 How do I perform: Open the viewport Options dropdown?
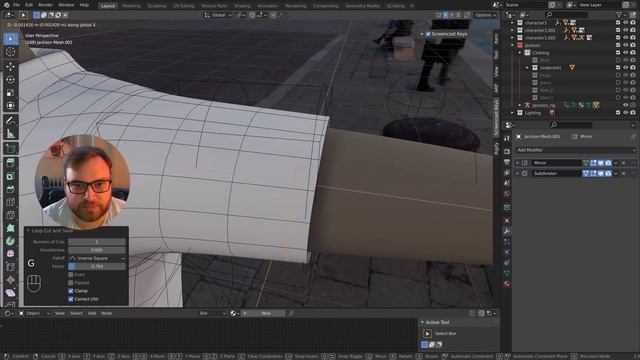486,15
